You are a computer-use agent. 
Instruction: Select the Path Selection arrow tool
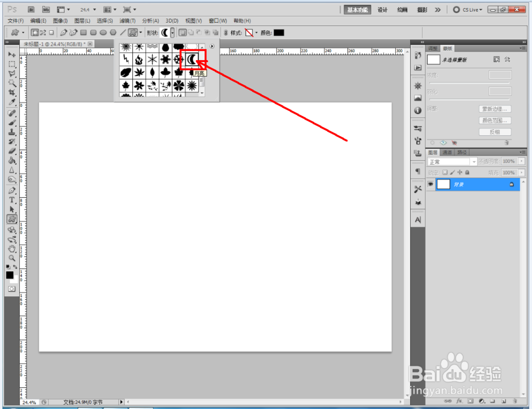tap(12, 209)
